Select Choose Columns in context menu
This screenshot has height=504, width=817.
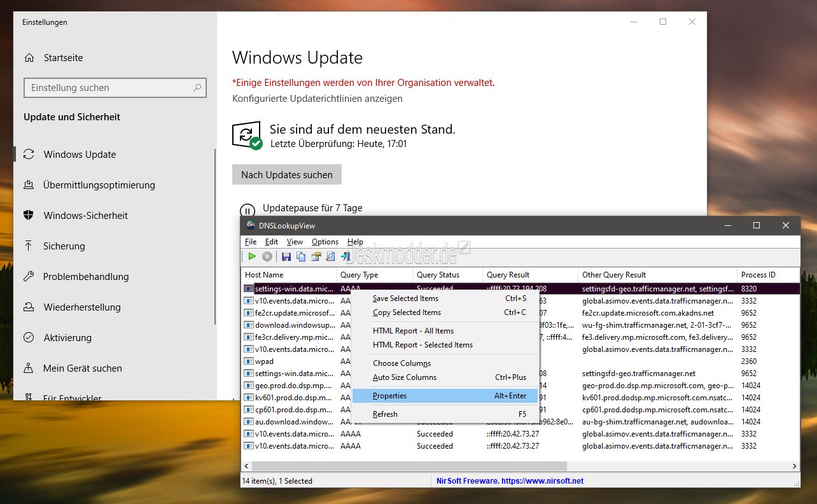click(x=445, y=363)
